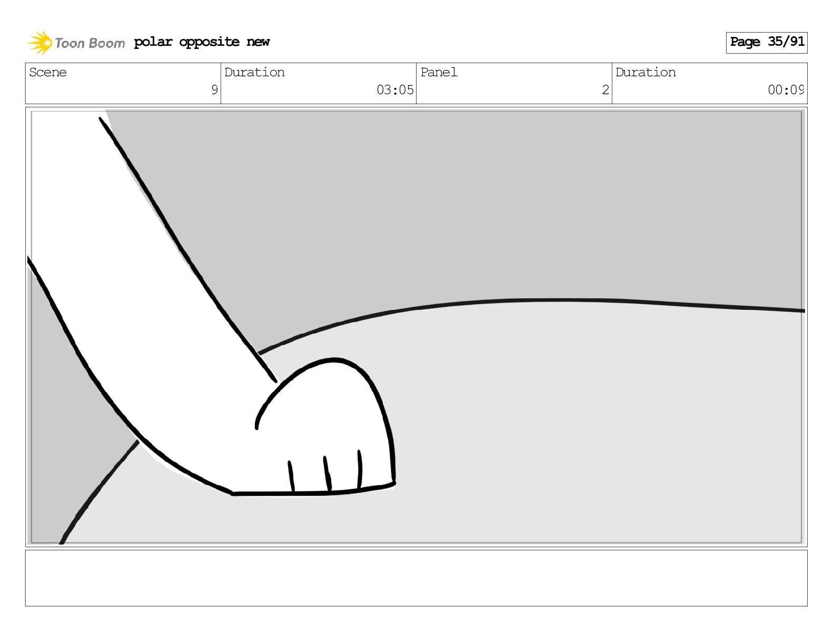Click the 'Page 35/91' indicator
This screenshot has width=834, height=644.
(767, 42)
